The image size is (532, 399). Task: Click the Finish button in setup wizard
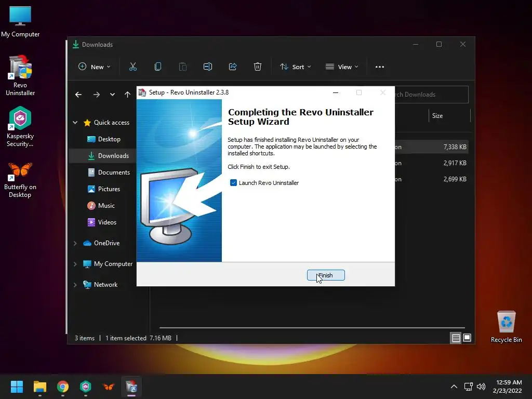(x=326, y=275)
